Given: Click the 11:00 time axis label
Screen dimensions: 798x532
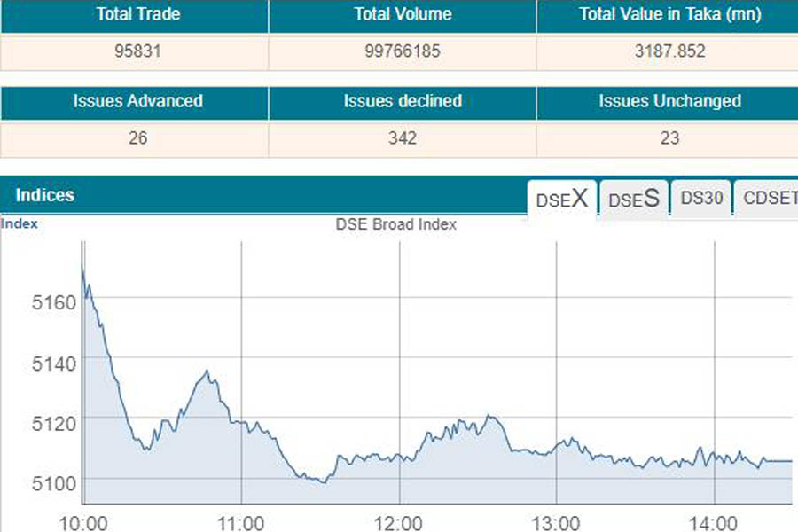Looking at the screenshot, I should pos(241,520).
